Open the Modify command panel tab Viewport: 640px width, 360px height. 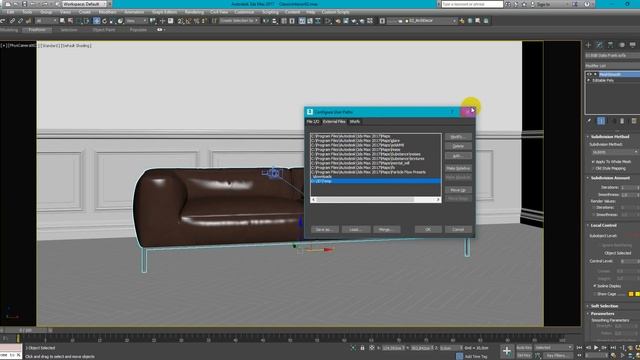pyautogui.click(x=599, y=44)
